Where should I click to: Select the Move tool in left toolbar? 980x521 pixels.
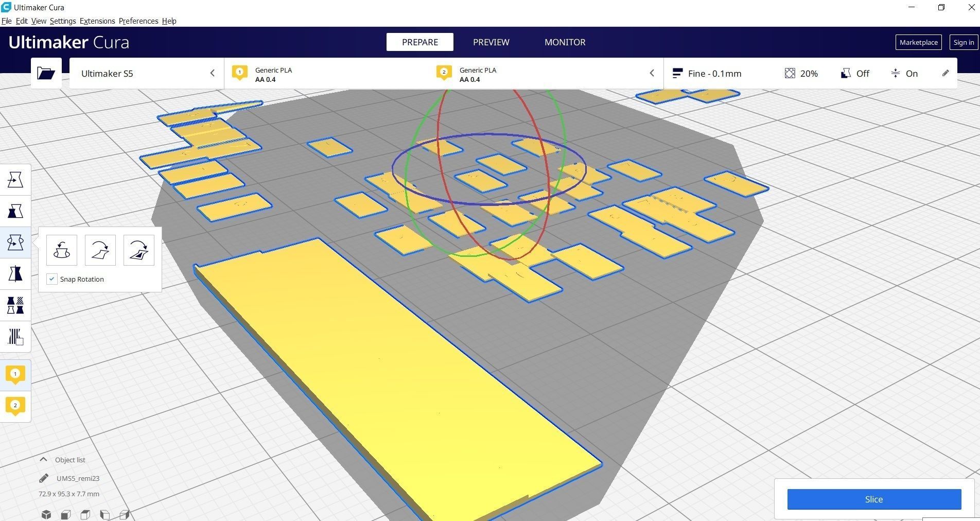pyautogui.click(x=15, y=180)
